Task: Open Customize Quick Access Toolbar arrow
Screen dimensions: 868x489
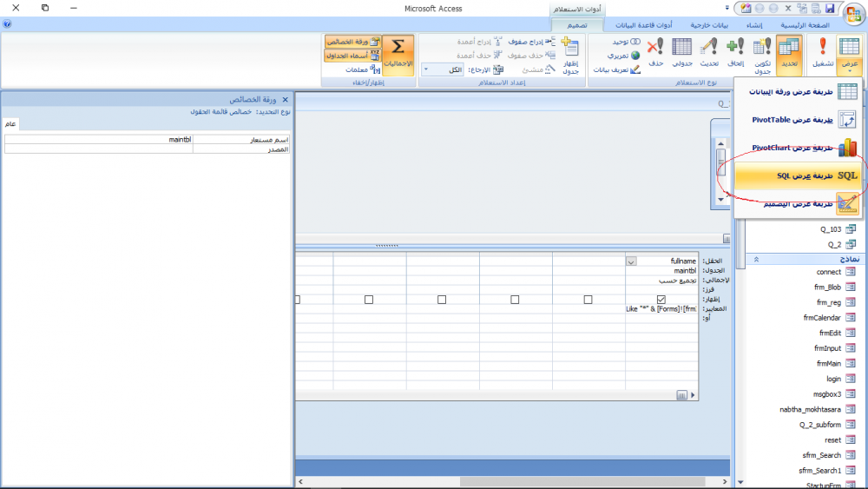Action: (727, 9)
